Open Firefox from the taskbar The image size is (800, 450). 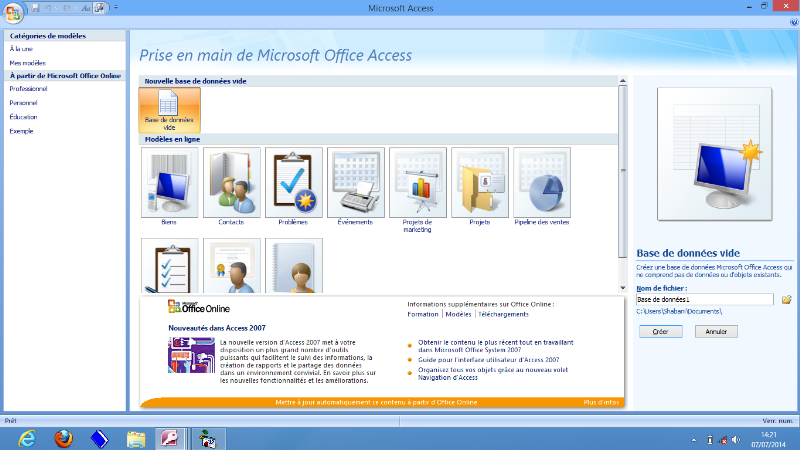coord(63,439)
